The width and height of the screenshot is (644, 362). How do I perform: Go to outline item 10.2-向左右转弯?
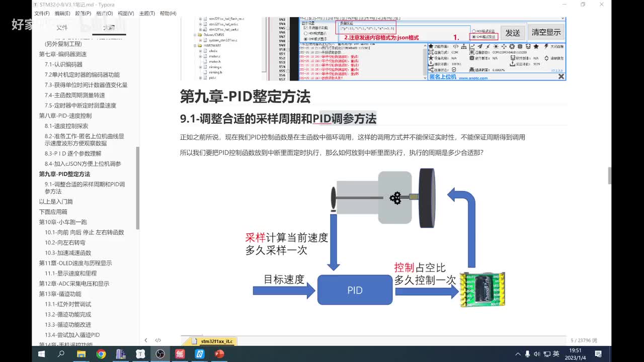click(65, 242)
